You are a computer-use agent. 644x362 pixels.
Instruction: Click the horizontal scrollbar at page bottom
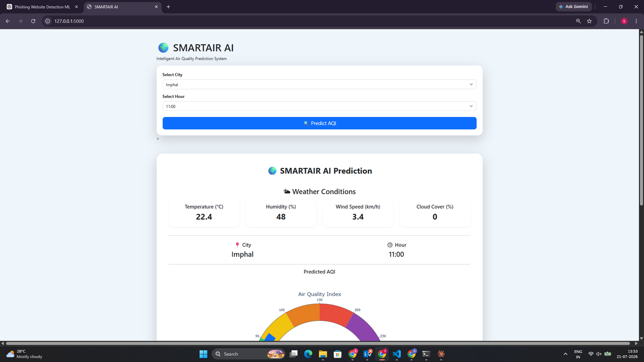(x=318, y=343)
